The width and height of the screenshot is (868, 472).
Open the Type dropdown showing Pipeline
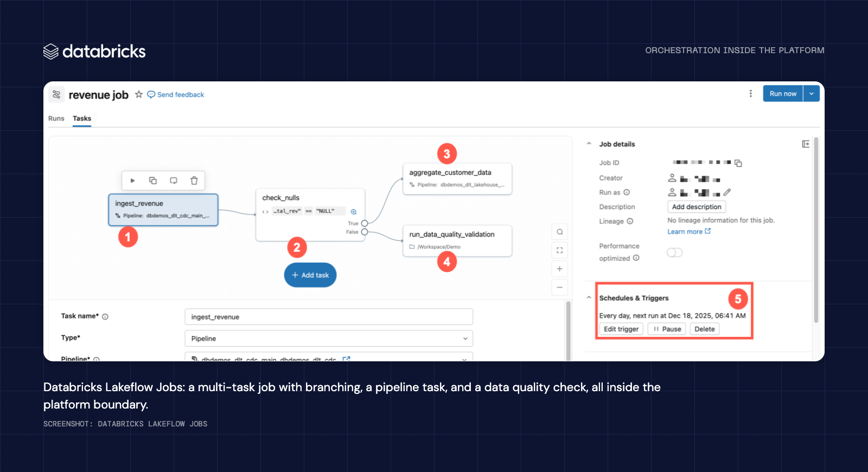[x=329, y=339]
